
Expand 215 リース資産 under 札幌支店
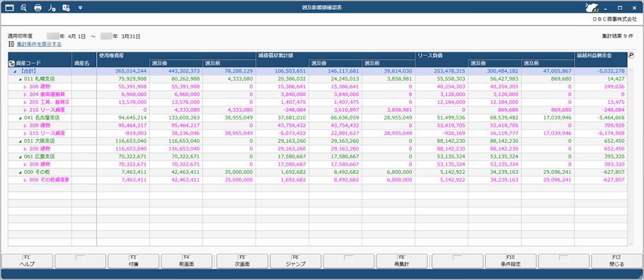(x=25, y=110)
